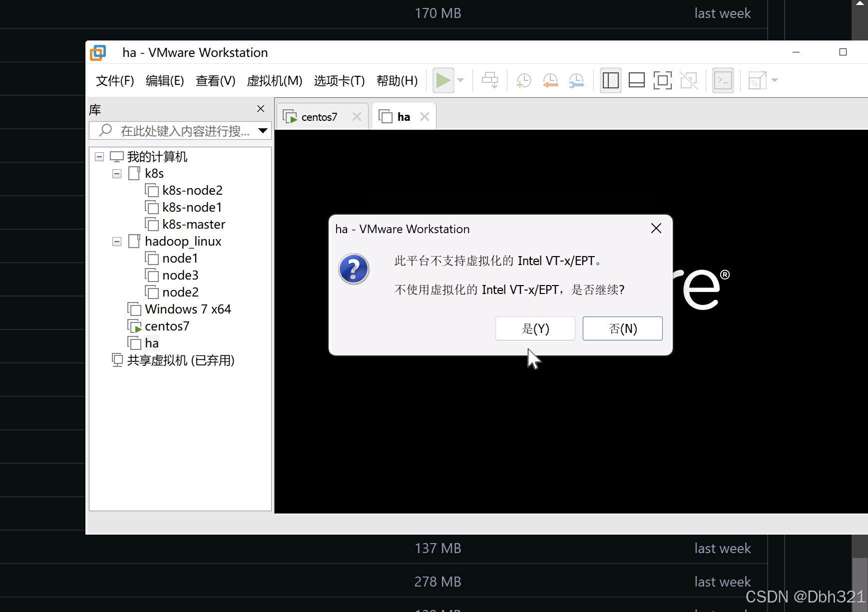Open the snapshot manager icon

(576, 80)
